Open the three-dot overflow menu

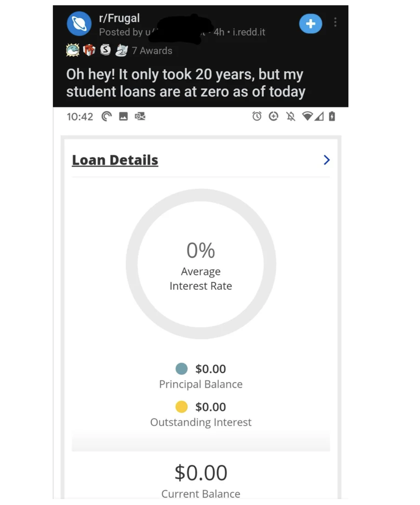pyautogui.click(x=335, y=22)
